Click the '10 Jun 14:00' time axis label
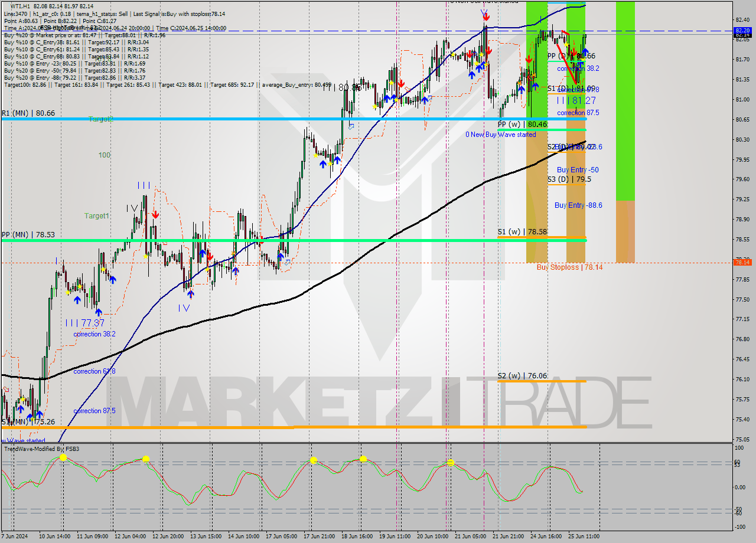This screenshot has height=543, width=756. (56, 537)
